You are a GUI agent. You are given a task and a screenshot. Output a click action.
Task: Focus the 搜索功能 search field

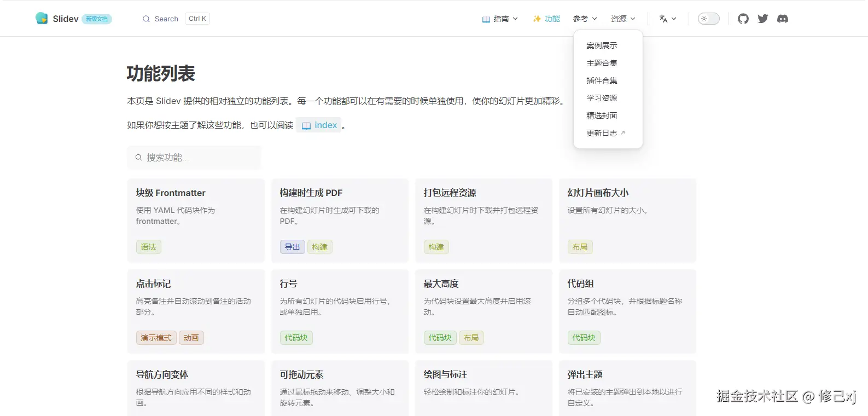click(x=194, y=158)
